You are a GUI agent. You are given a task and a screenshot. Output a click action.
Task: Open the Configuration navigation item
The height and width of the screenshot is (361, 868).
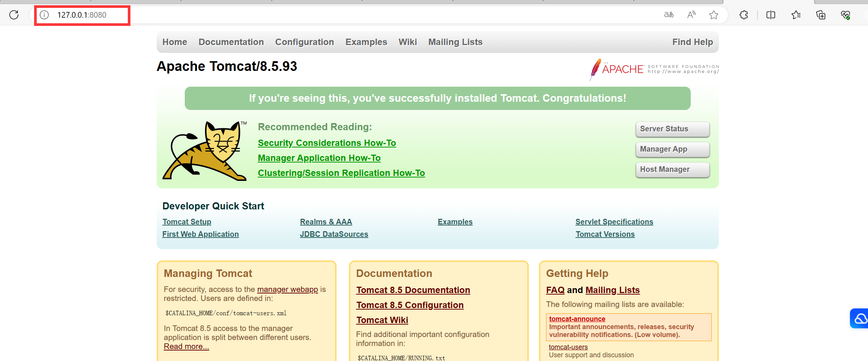305,42
